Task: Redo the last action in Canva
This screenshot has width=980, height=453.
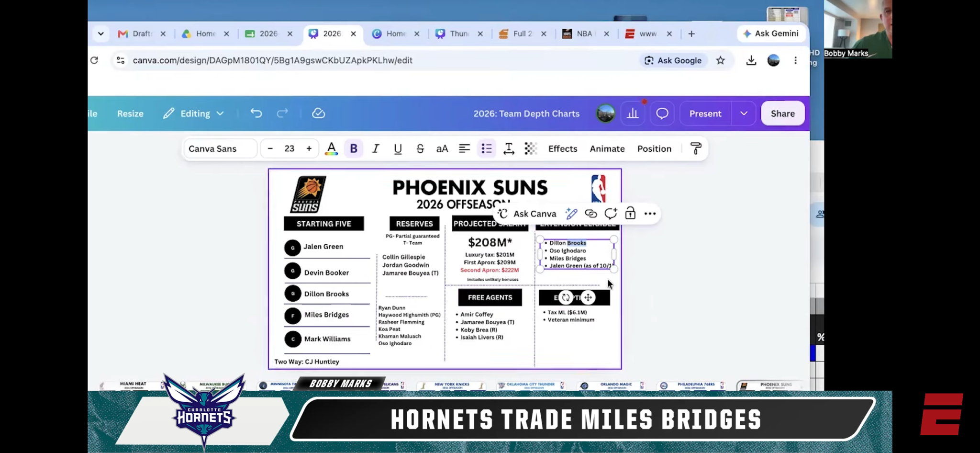Action: tap(282, 113)
